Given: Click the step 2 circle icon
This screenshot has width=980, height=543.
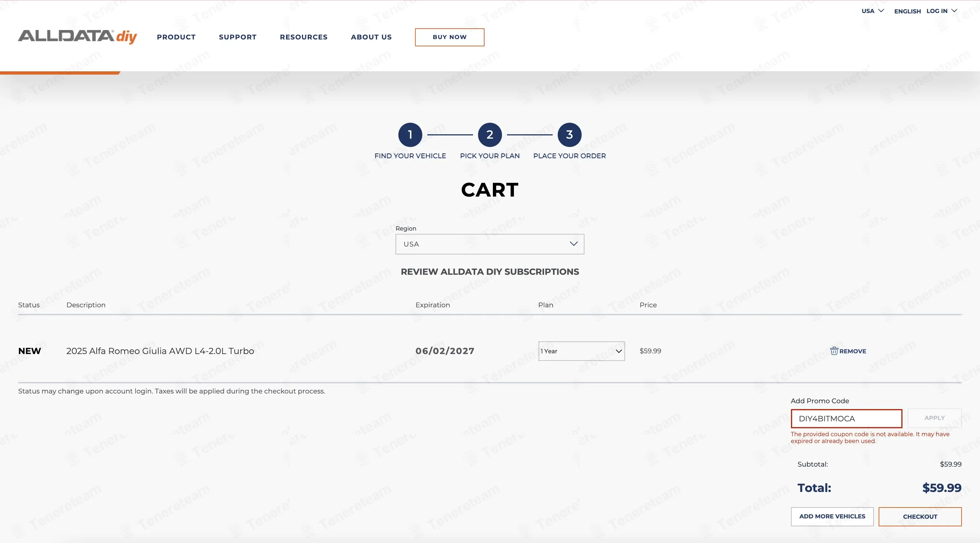Looking at the screenshot, I should (490, 135).
